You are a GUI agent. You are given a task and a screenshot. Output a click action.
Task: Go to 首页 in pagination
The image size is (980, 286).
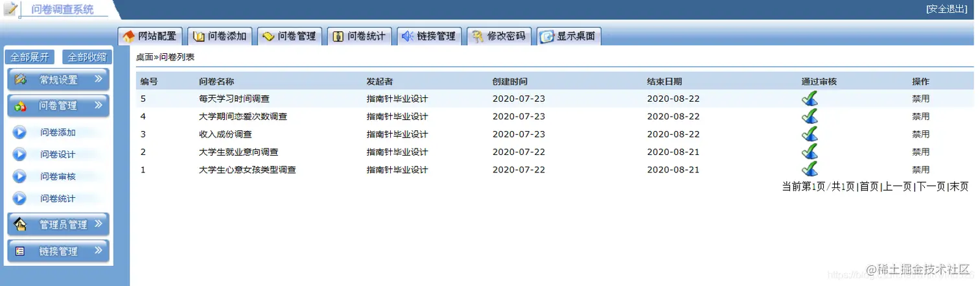(869, 186)
